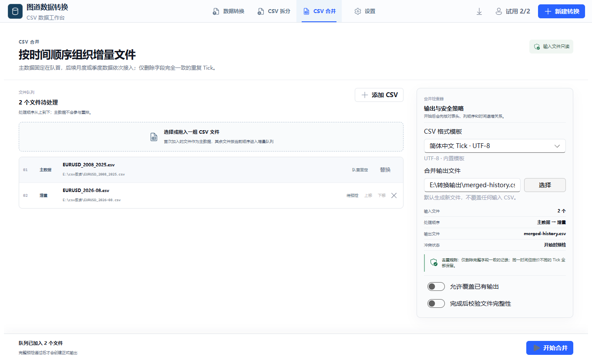Click the 输入文件只读 shield badge

(551, 47)
